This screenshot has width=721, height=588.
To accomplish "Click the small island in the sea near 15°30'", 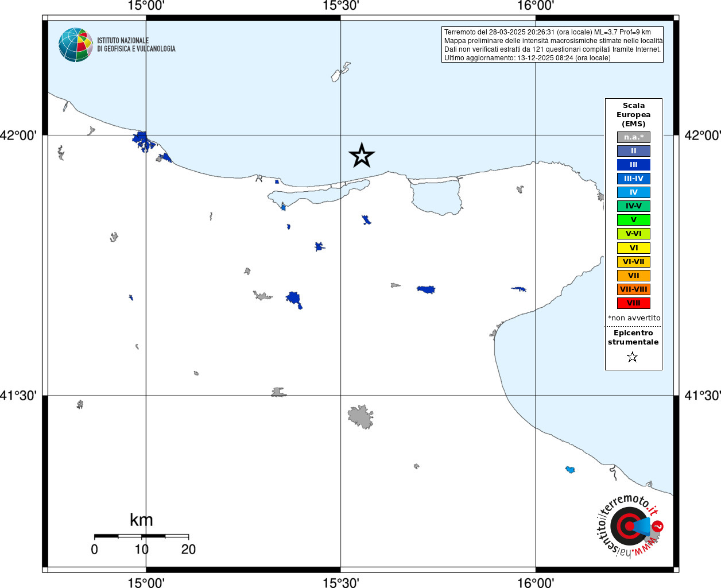I will [x=340, y=73].
